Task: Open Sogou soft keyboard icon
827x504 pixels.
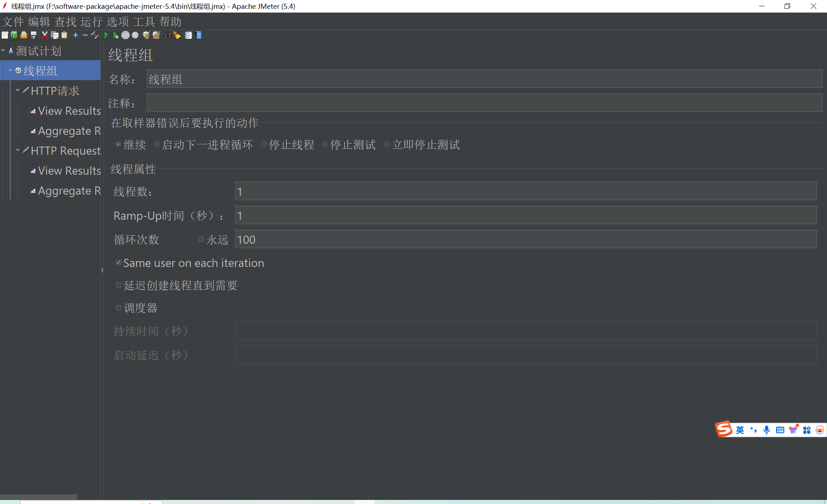Action: pyautogui.click(x=780, y=430)
